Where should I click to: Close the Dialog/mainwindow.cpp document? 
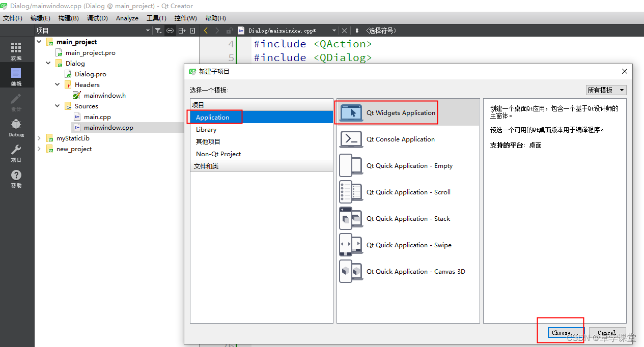click(344, 31)
